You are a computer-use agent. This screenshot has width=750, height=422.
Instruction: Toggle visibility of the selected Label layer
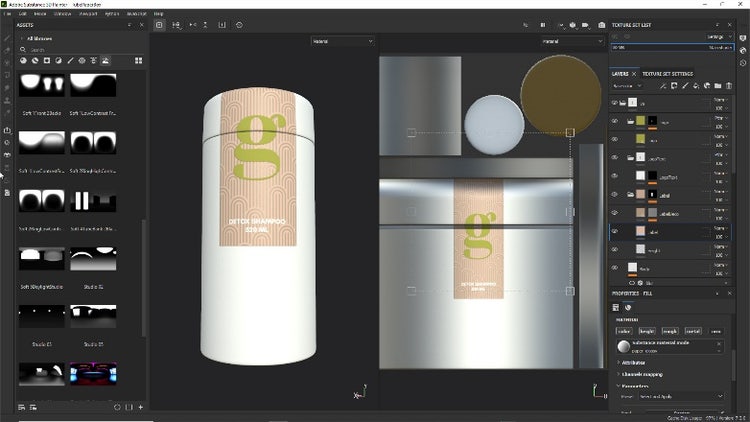(x=615, y=231)
